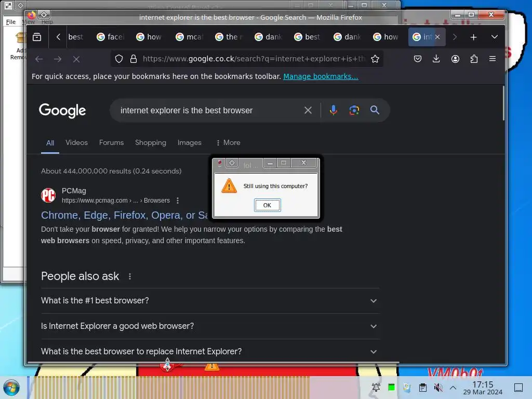Open tracking protection shield icon

[119, 59]
